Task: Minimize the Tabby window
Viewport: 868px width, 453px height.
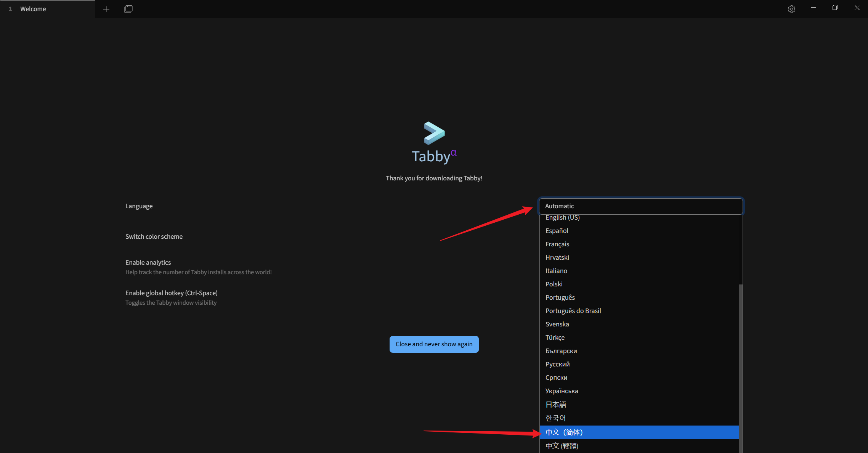Action: (x=813, y=8)
